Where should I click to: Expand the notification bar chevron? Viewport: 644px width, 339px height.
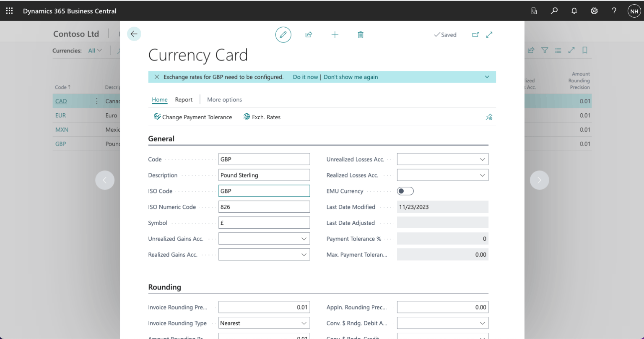487,77
